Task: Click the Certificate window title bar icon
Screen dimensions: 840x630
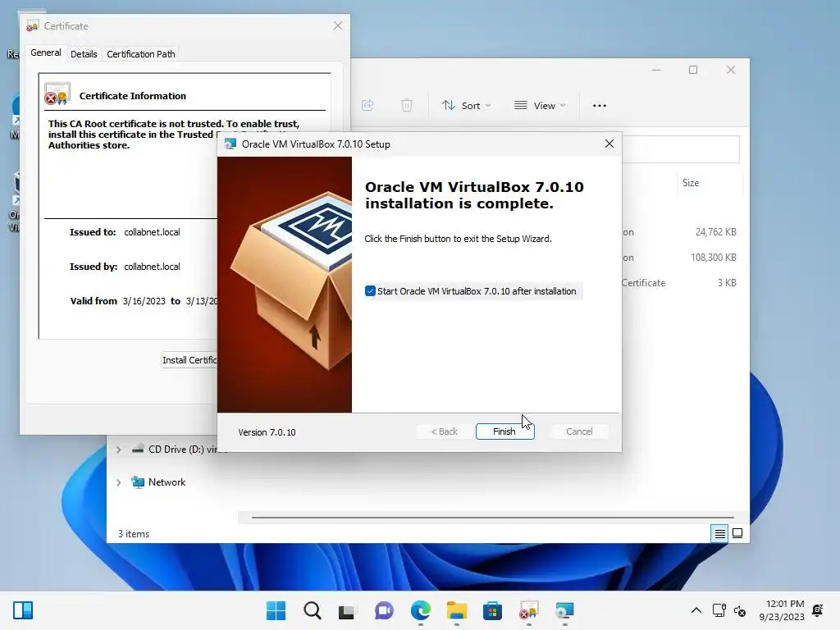Action: coord(33,25)
